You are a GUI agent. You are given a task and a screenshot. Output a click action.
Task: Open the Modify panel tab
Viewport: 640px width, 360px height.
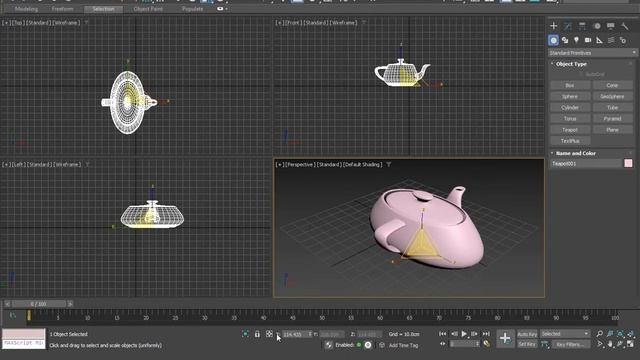click(x=568, y=26)
